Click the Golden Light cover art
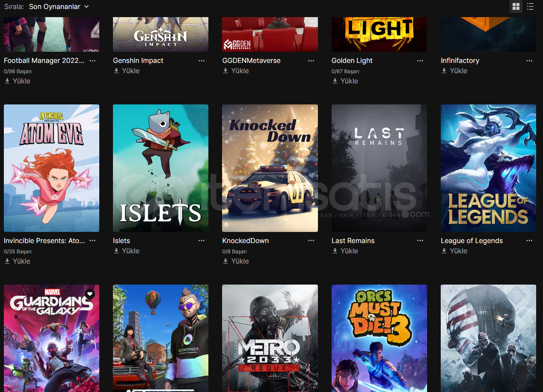 379,34
